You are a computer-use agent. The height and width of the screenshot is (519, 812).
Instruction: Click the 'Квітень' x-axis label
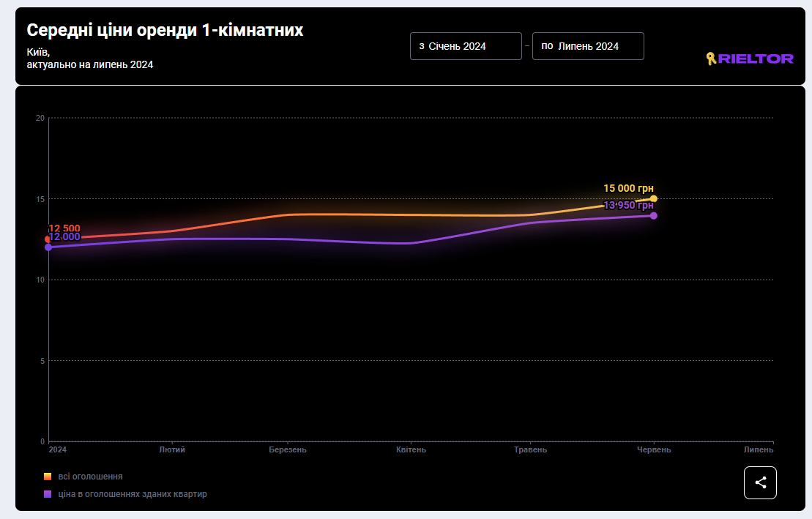coord(411,449)
